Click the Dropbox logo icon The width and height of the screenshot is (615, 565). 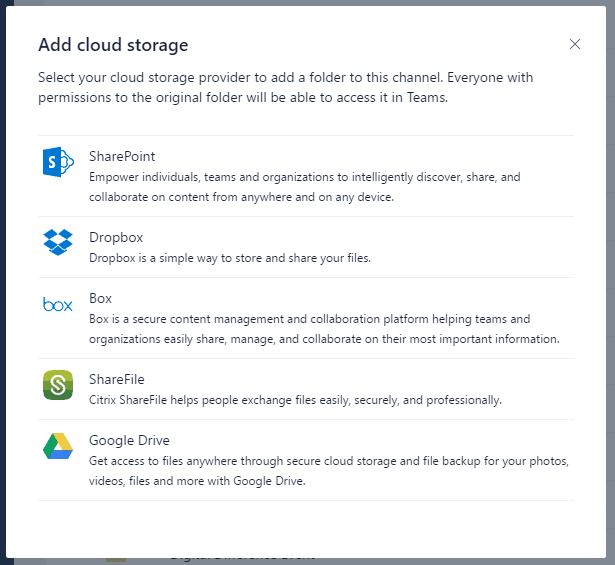(58, 242)
